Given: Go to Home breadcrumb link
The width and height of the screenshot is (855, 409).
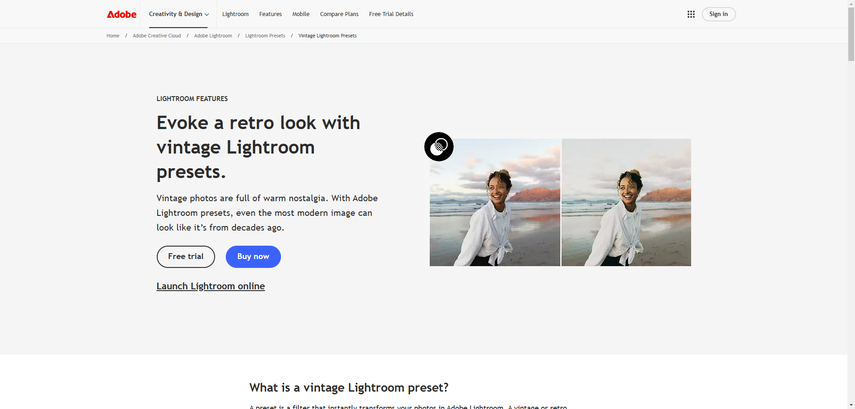Looking at the screenshot, I should 113,36.
